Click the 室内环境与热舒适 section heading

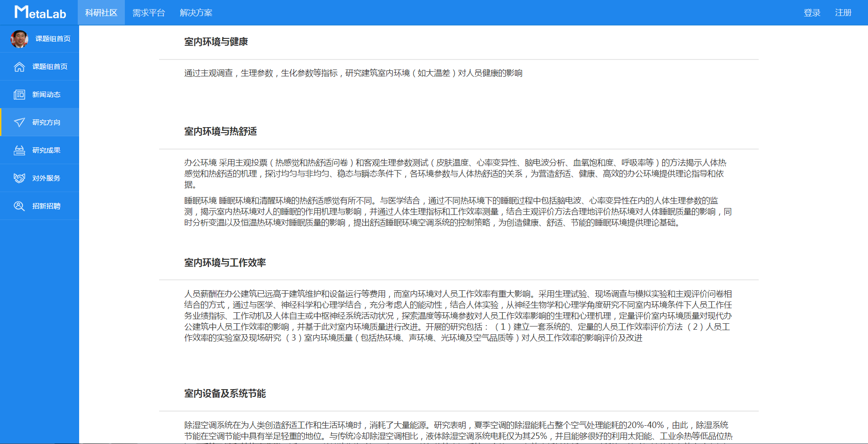(x=220, y=132)
